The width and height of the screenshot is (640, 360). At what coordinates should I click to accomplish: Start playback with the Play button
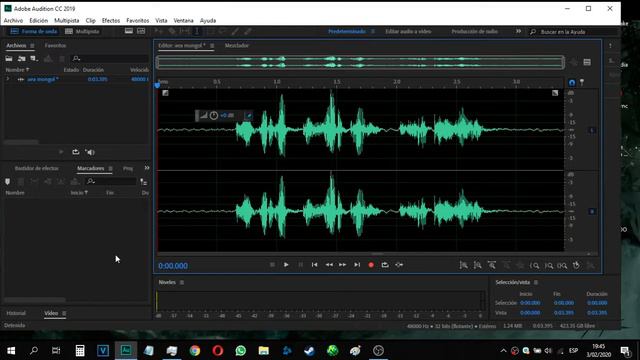tap(286, 265)
